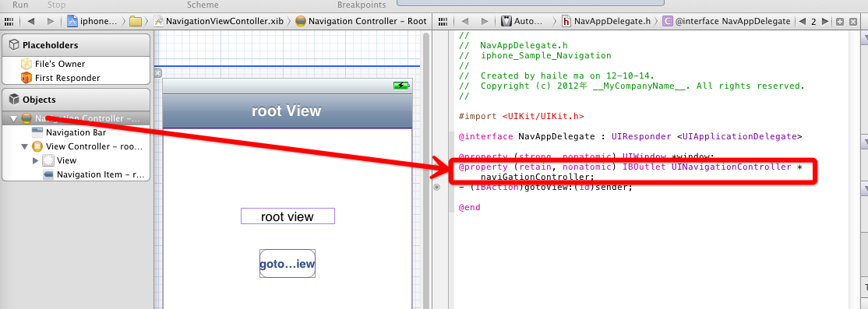
Task: Go forward in assistant editor jump bar
Action: click(x=485, y=22)
